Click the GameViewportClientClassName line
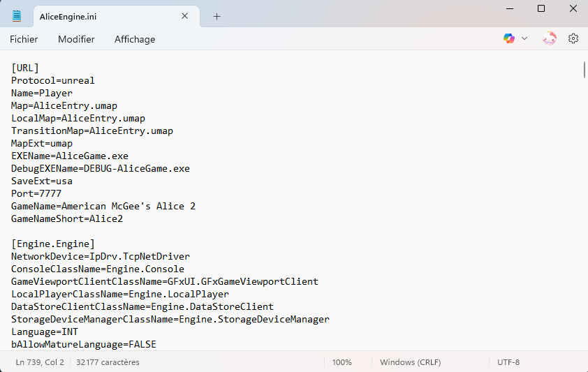The width and height of the screenshot is (588, 372). pyautogui.click(x=165, y=281)
